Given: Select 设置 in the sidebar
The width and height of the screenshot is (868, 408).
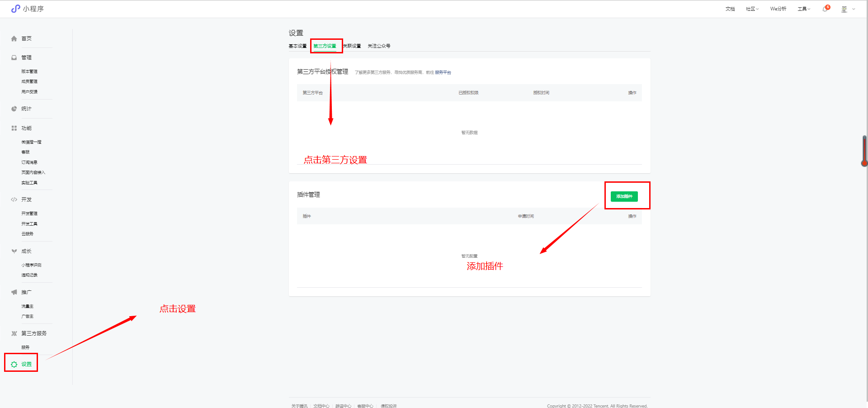Looking at the screenshot, I should tap(27, 364).
